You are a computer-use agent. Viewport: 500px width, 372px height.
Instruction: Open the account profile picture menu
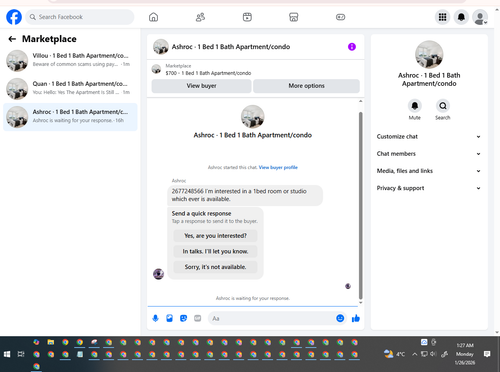(480, 17)
